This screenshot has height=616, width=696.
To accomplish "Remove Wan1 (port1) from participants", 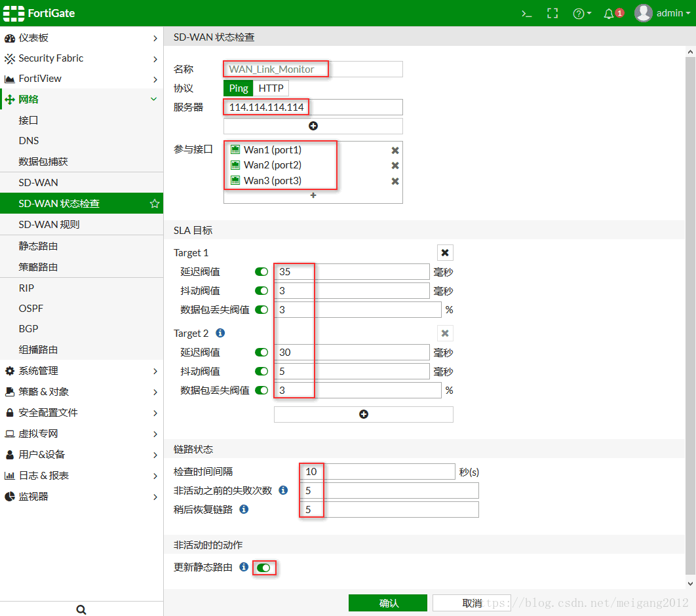I will [x=395, y=151].
